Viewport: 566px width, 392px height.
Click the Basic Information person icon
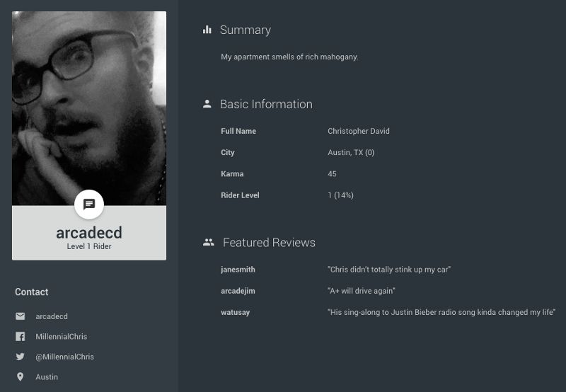(207, 104)
